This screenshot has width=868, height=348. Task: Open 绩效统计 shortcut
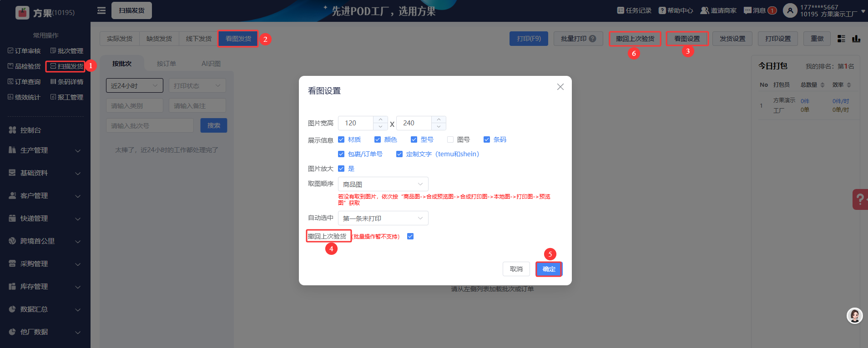24,97
